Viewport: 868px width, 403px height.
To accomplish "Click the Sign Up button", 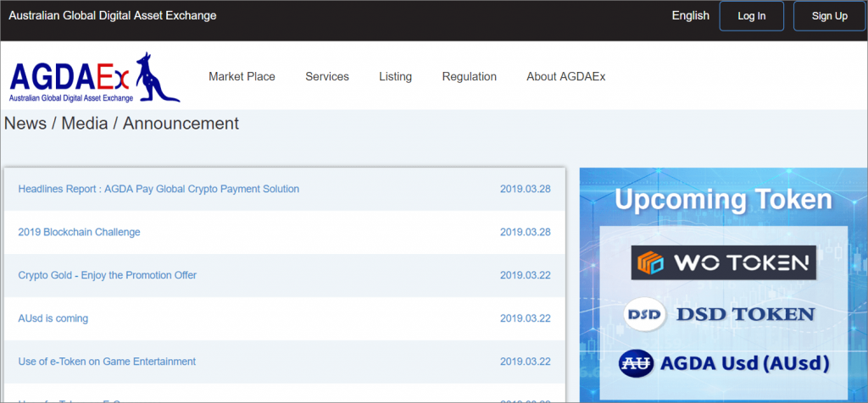I will coord(830,16).
